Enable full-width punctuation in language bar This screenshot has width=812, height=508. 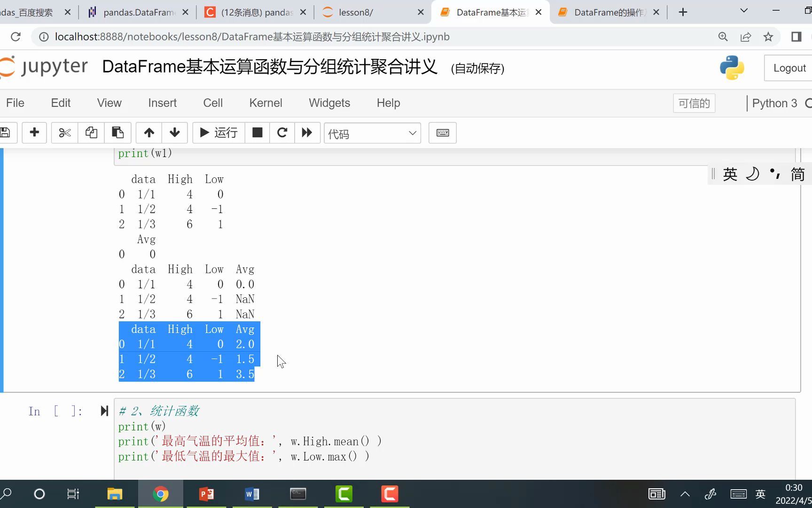[774, 174]
